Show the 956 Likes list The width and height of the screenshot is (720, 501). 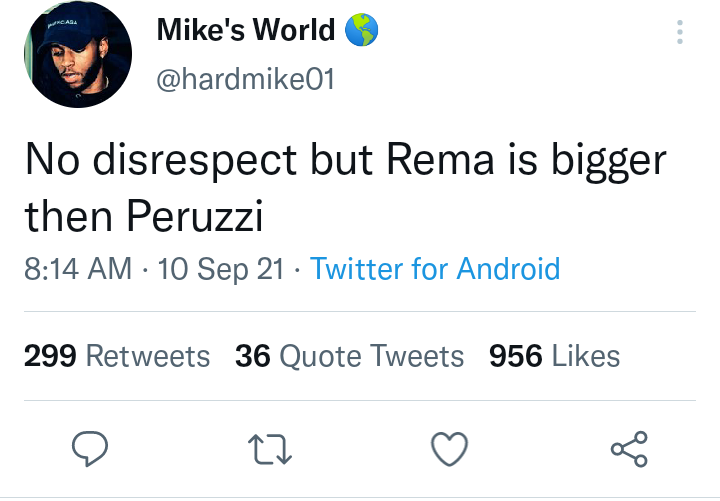coord(554,355)
